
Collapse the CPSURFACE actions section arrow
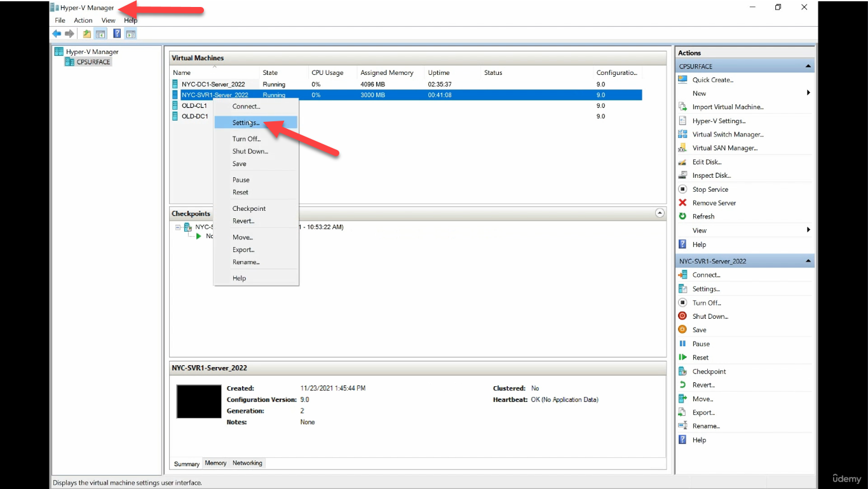click(808, 66)
